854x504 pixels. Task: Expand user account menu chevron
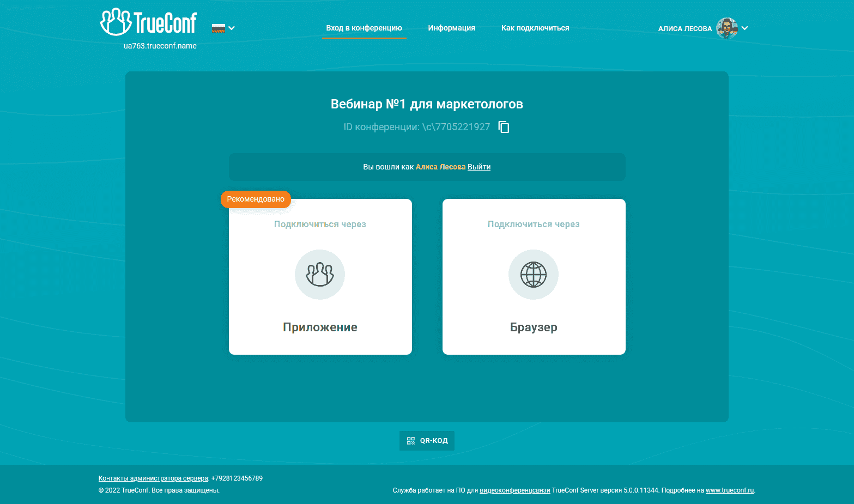coord(745,28)
